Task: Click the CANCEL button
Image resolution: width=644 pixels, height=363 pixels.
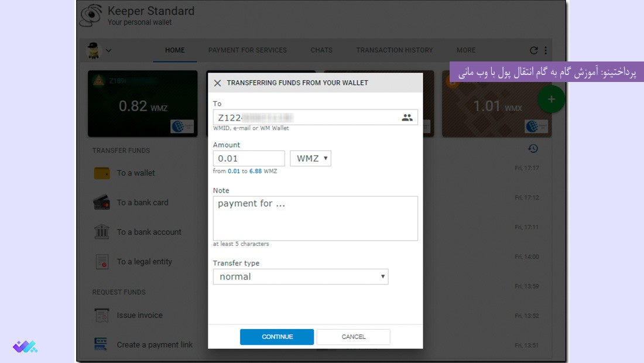Action: (x=353, y=337)
